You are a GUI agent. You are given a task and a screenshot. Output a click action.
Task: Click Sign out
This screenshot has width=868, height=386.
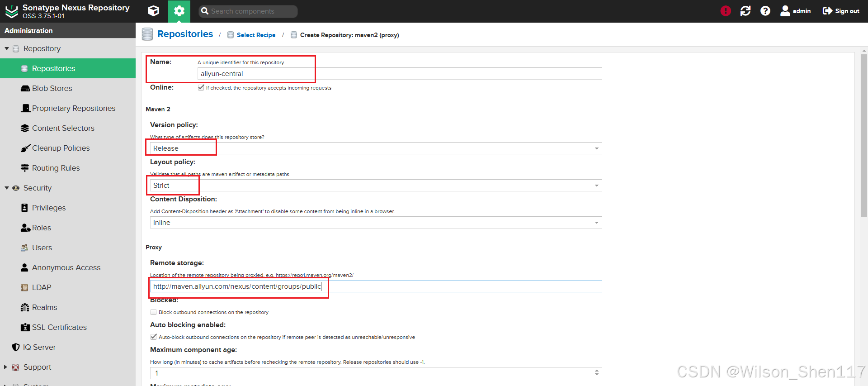click(841, 11)
